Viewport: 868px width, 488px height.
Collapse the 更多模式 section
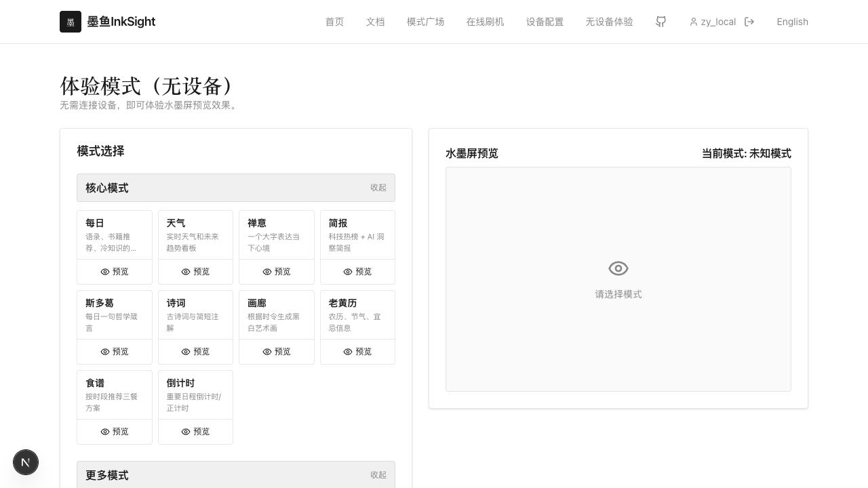[378, 475]
